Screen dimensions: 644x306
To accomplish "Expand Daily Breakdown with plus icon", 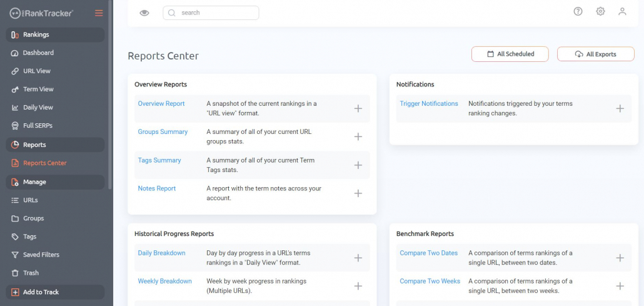I will tap(358, 258).
